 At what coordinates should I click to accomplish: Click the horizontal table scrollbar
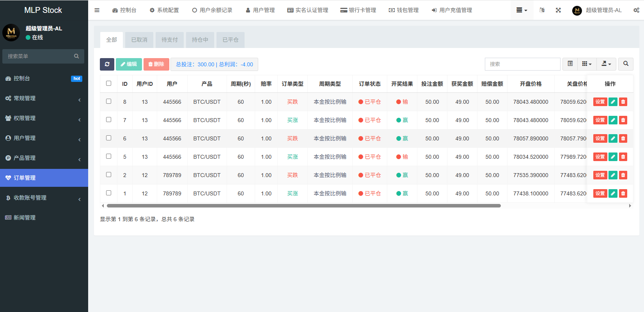click(303, 206)
